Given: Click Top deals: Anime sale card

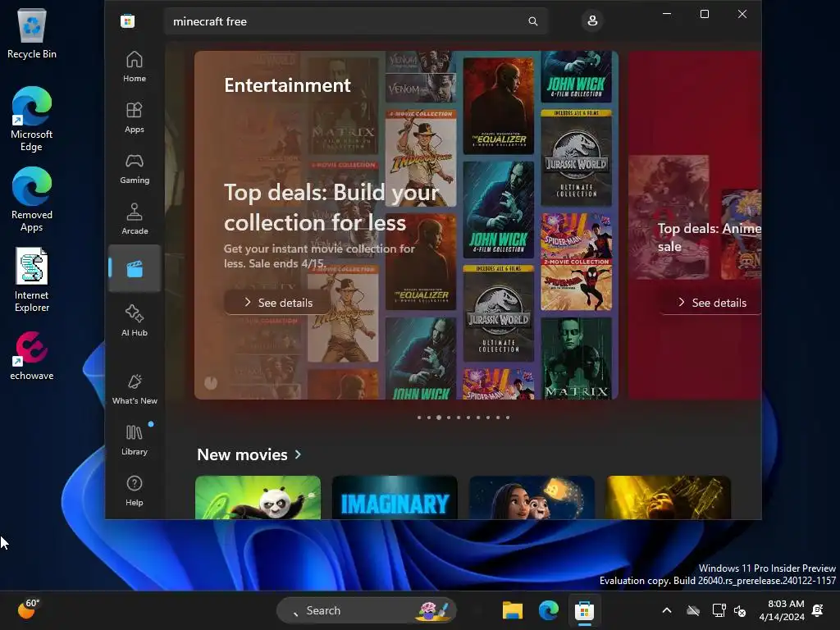Looking at the screenshot, I should click(x=695, y=225).
